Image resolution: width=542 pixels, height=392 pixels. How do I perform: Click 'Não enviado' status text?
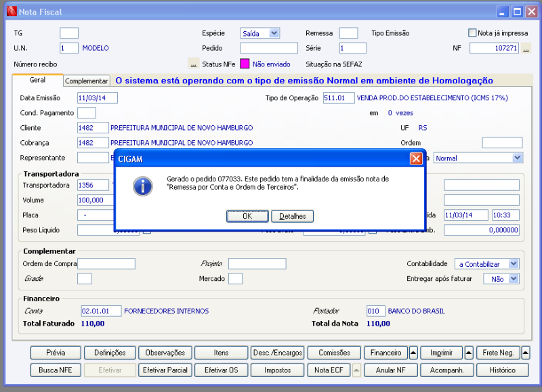click(272, 64)
